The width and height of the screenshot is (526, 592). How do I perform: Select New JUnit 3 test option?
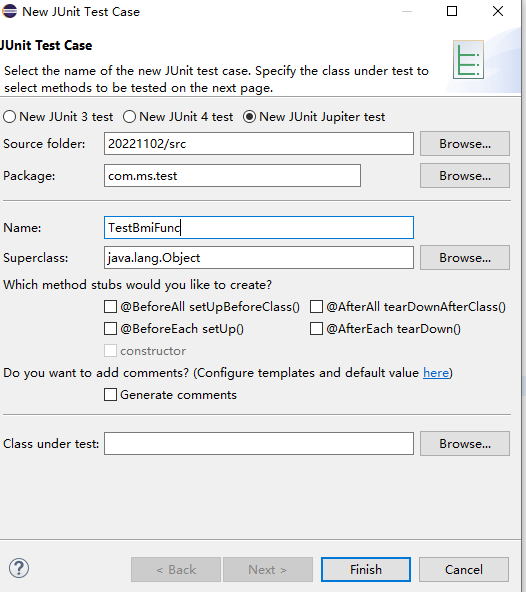point(9,117)
